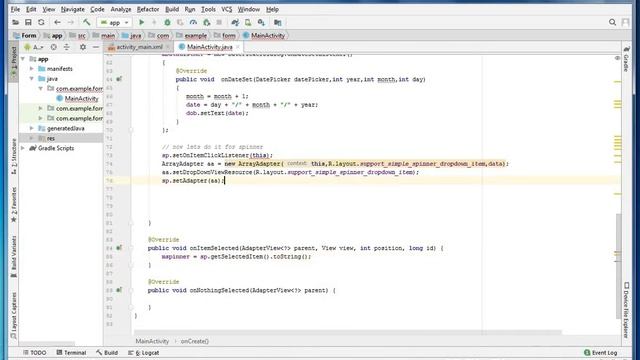640x360 pixels.
Task: Open the Analyze menu
Action: (x=121, y=9)
